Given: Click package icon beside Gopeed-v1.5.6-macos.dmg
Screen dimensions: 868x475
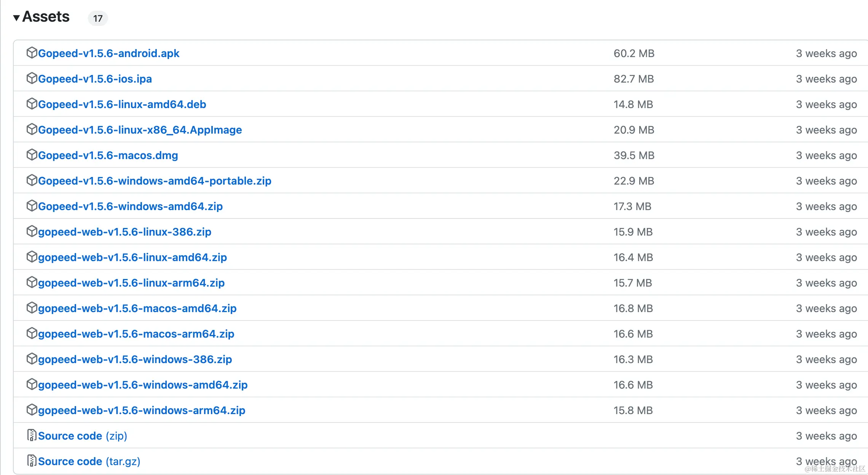Looking at the screenshot, I should pyautogui.click(x=32, y=155).
